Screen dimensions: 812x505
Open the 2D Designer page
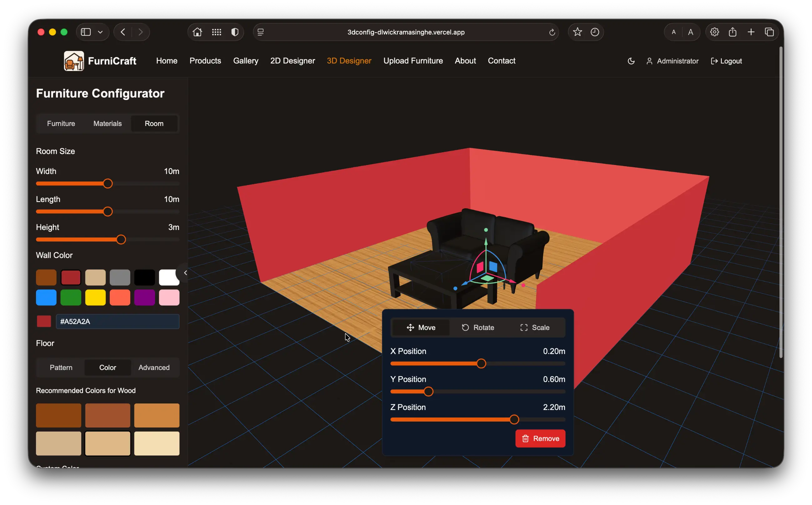pos(292,61)
